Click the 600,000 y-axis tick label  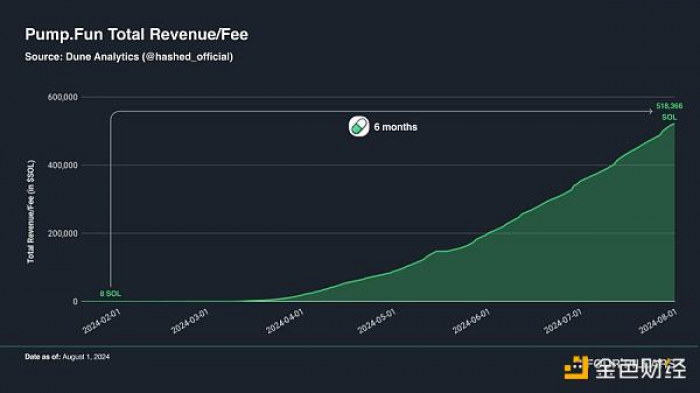[x=62, y=97]
